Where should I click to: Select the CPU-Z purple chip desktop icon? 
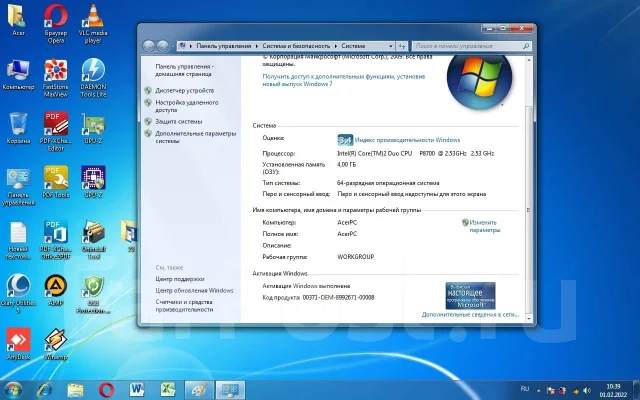pos(93,182)
